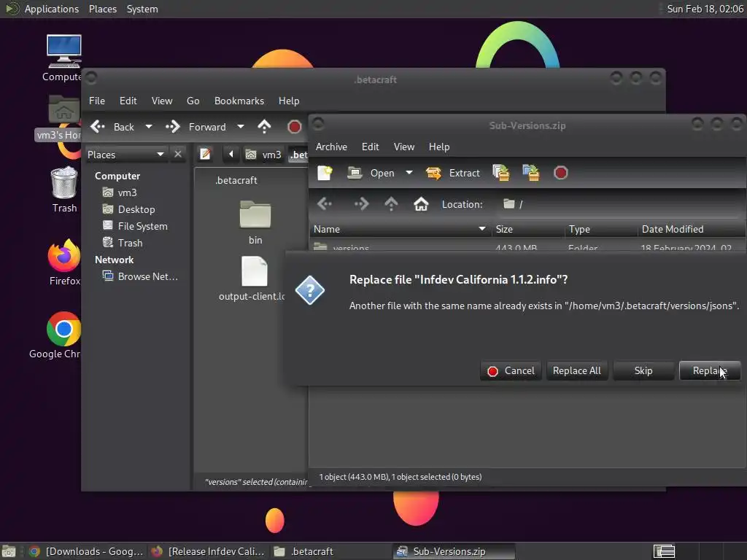747x560 pixels.
Task: Expand Forward history dropdown arrow
Action: 241,127
